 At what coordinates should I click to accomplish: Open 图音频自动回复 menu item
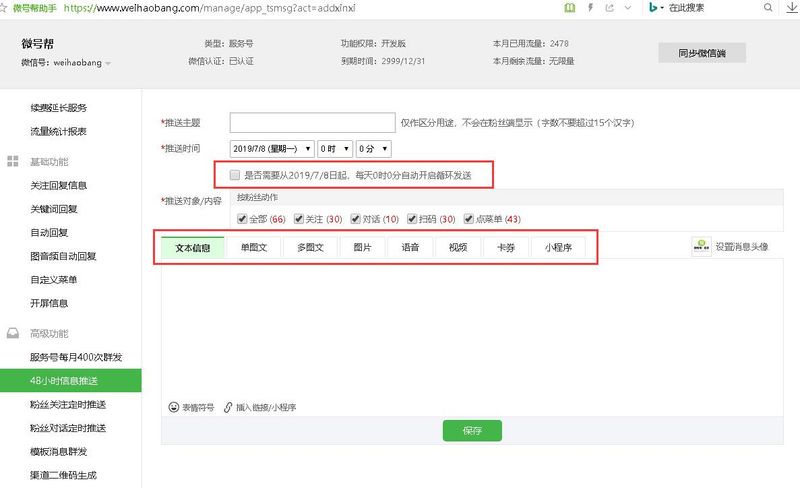(x=63, y=256)
